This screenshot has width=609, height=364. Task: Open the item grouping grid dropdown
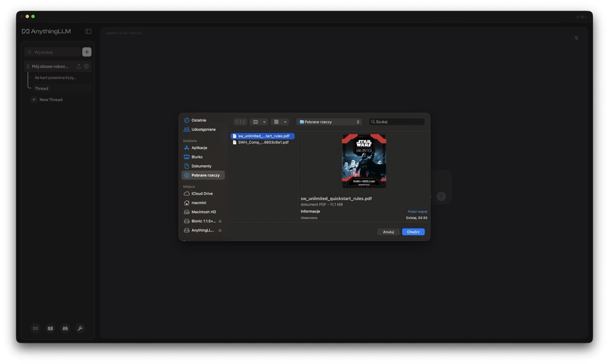[280, 122]
